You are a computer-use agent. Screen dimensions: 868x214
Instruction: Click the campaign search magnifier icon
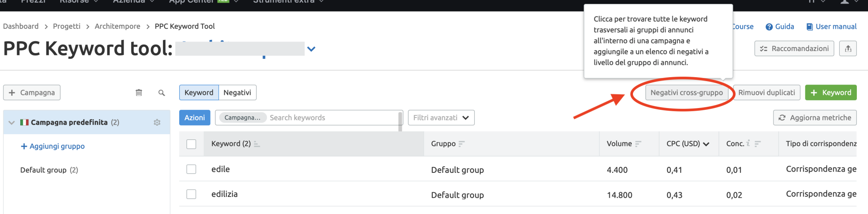click(x=162, y=93)
